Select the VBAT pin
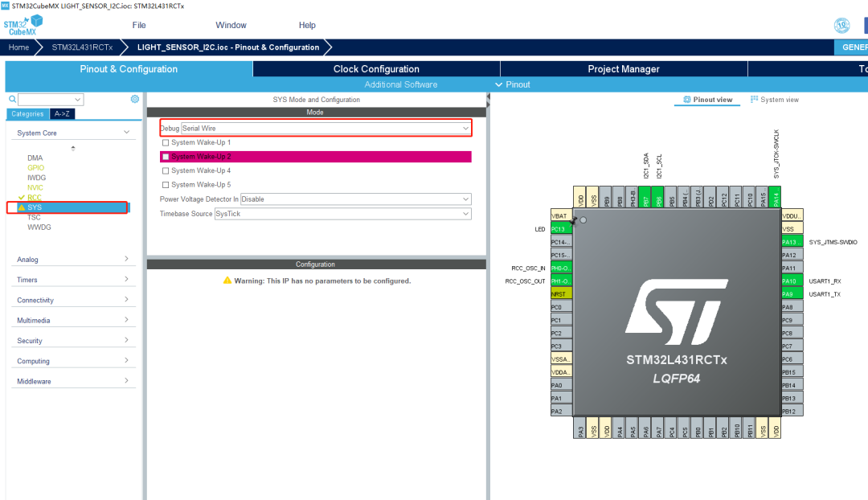The height and width of the screenshot is (500, 868). [561, 216]
